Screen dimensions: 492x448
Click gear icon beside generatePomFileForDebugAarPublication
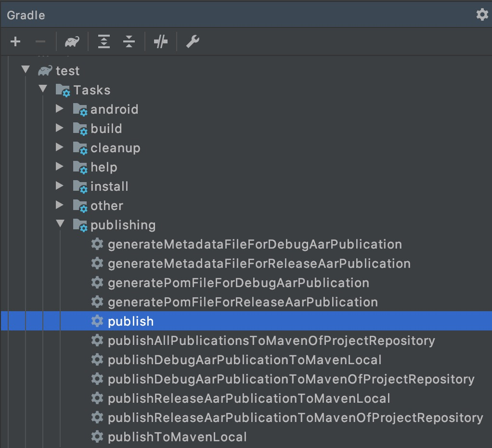pyautogui.click(x=97, y=283)
